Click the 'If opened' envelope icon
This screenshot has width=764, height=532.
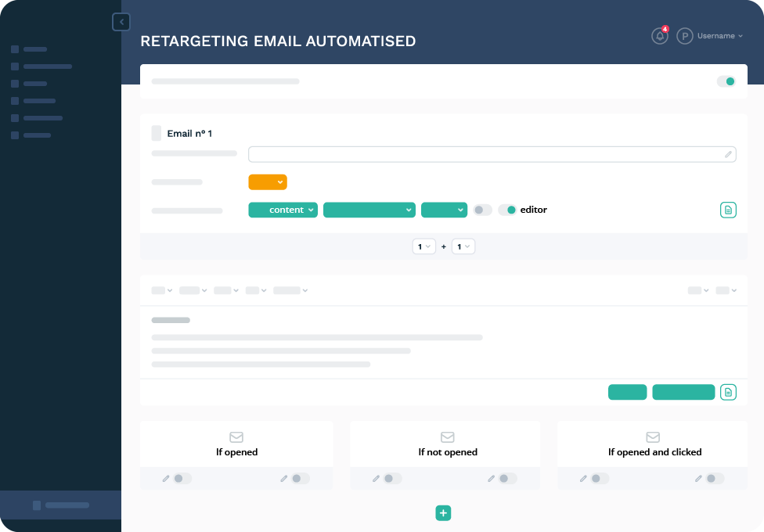coord(236,437)
